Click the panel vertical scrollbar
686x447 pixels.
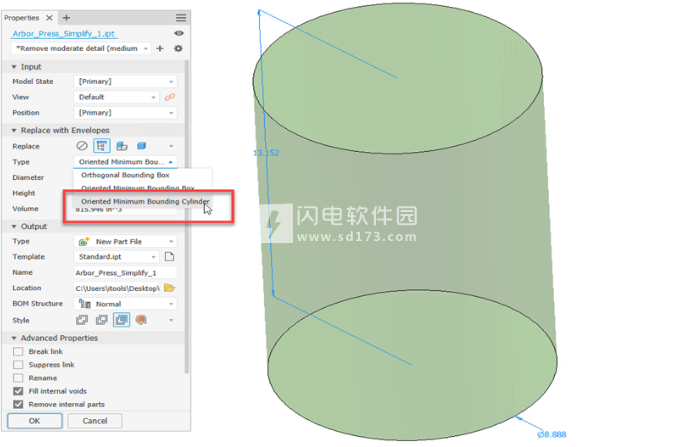tap(187, 217)
